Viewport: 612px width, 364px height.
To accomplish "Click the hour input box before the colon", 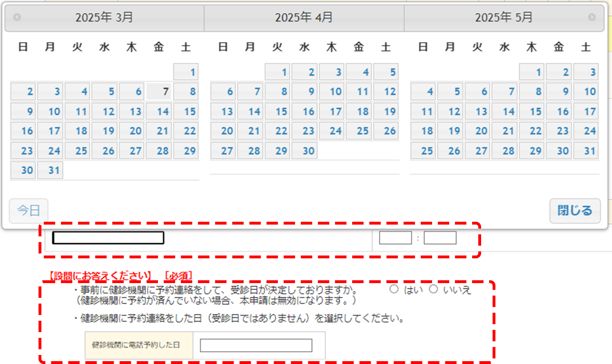I will pos(395,237).
